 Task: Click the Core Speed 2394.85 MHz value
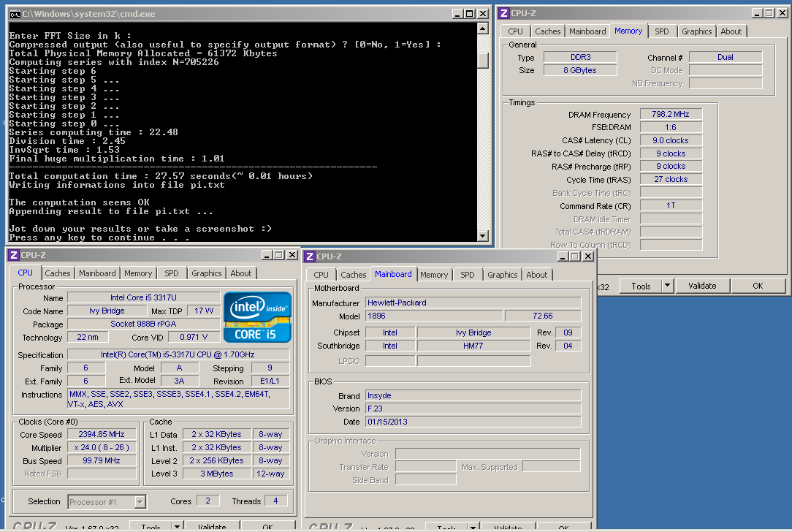tap(102, 434)
